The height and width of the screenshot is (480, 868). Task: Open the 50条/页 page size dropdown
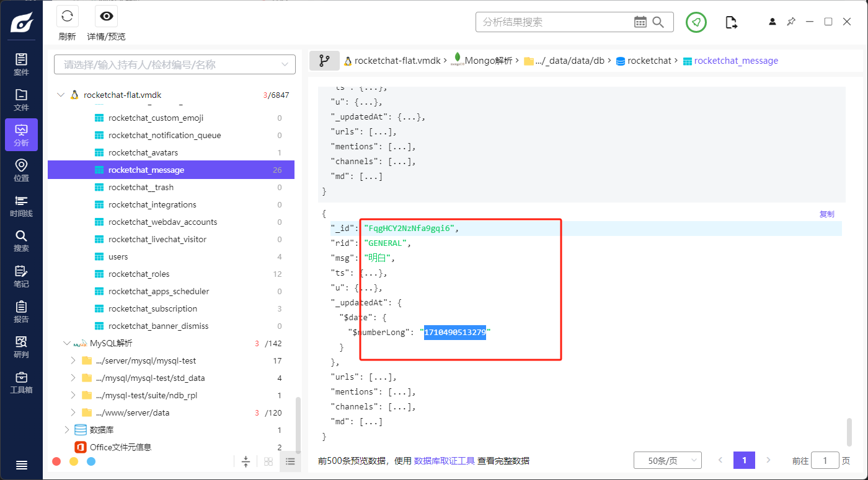tap(667, 460)
